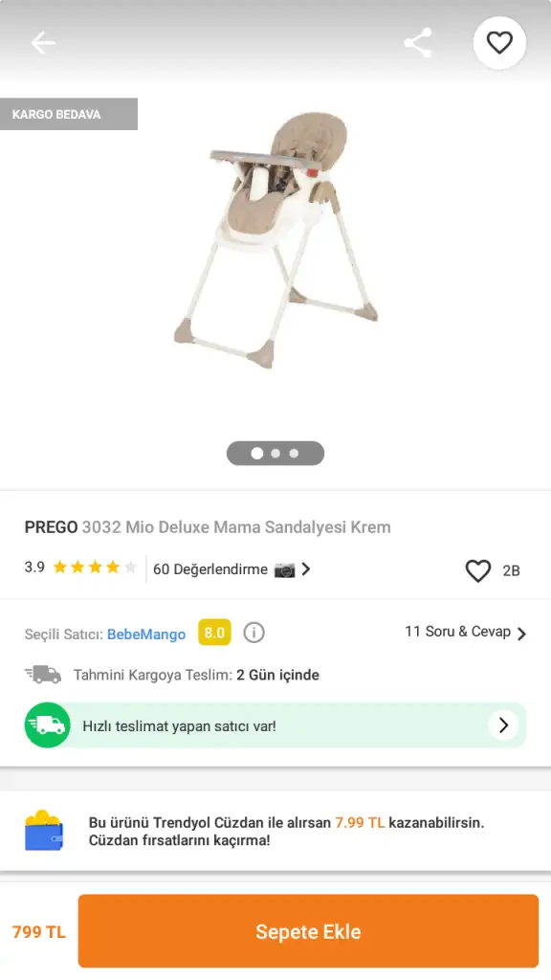Open the share icon
This screenshot has height=980, width=551.
coord(418,43)
